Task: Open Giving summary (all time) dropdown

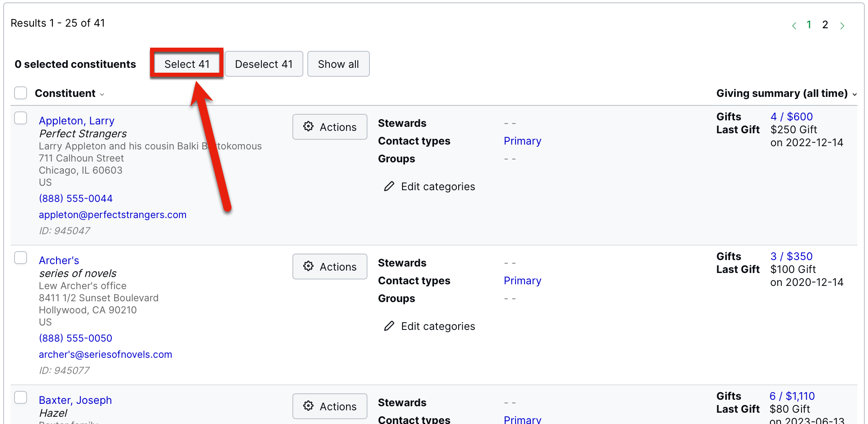Action: tap(854, 94)
